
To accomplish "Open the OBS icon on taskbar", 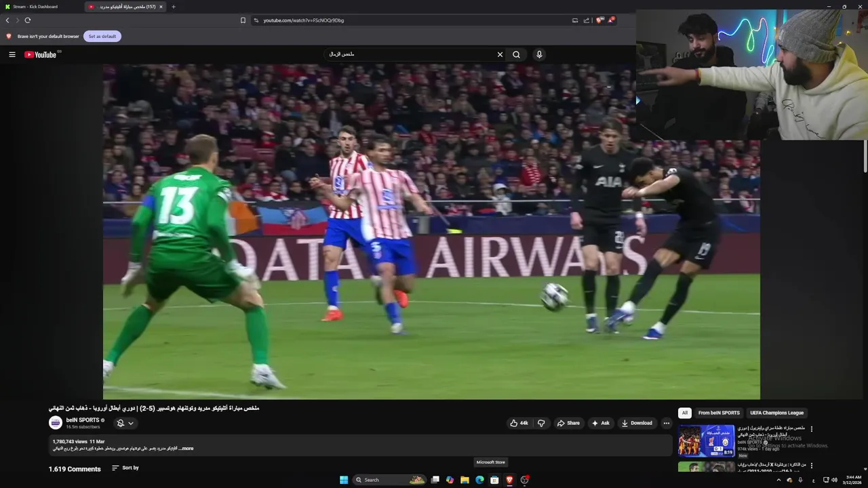I will tap(524, 480).
